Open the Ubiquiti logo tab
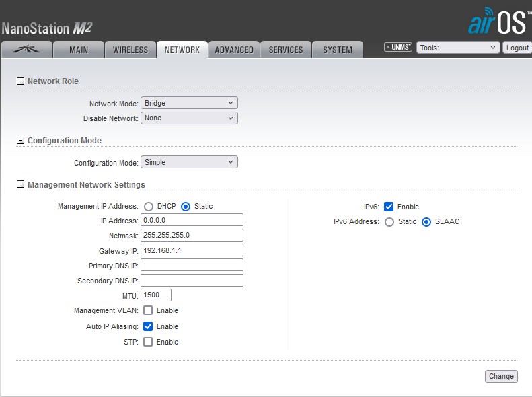 [x=27, y=50]
